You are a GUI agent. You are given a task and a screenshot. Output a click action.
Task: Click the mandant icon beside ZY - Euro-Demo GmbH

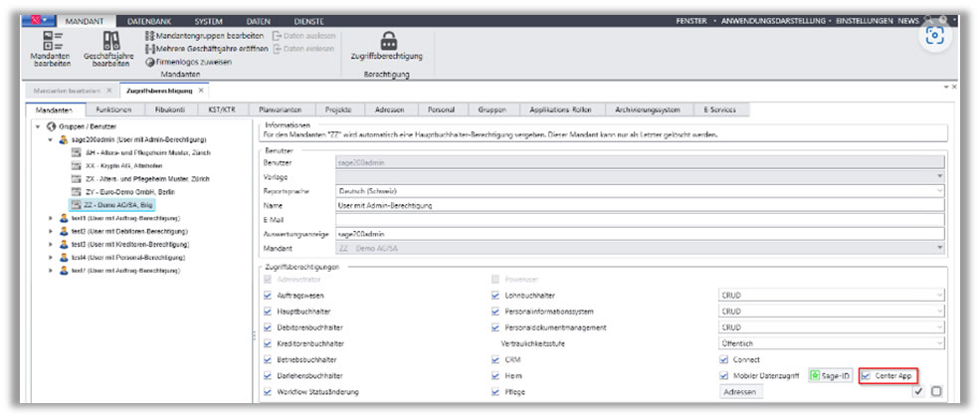point(77,191)
